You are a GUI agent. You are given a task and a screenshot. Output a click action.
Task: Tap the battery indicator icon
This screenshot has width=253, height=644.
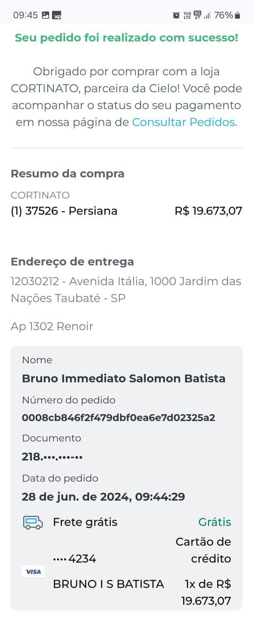tap(238, 15)
